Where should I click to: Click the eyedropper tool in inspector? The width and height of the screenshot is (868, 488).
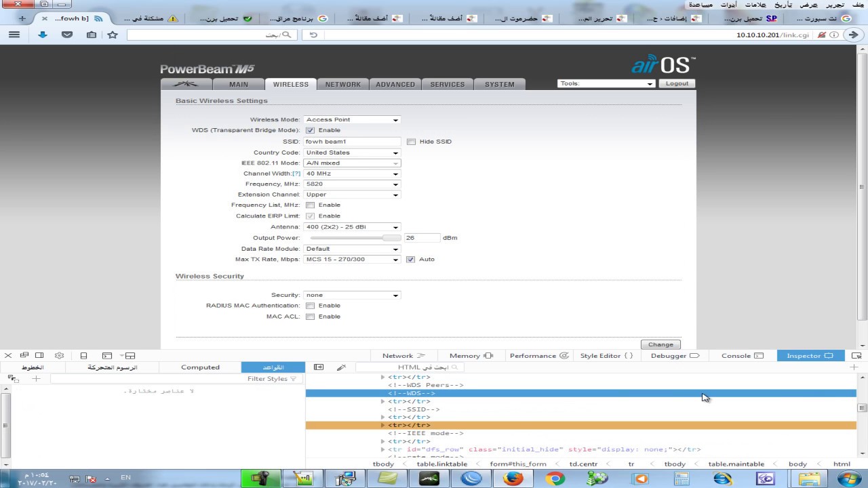pyautogui.click(x=341, y=367)
